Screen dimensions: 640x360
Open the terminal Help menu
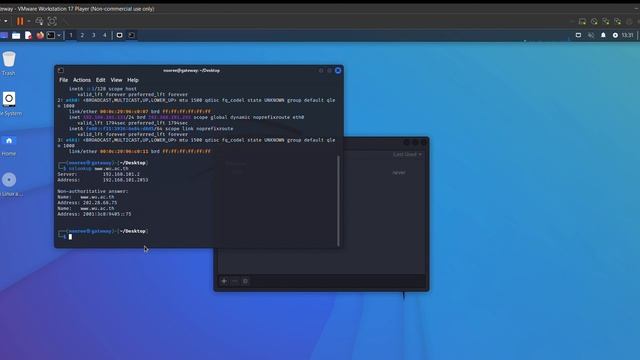[x=133, y=80]
